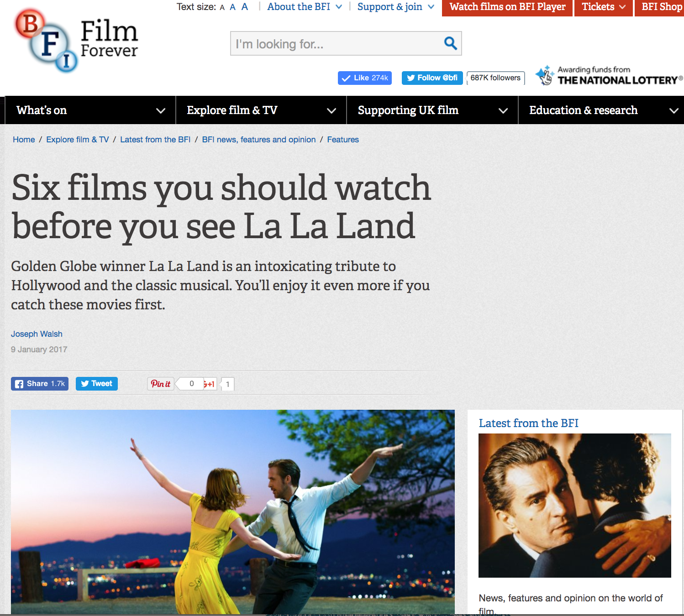Click Watch films on BFI Player
684x616 pixels.
(x=507, y=7)
